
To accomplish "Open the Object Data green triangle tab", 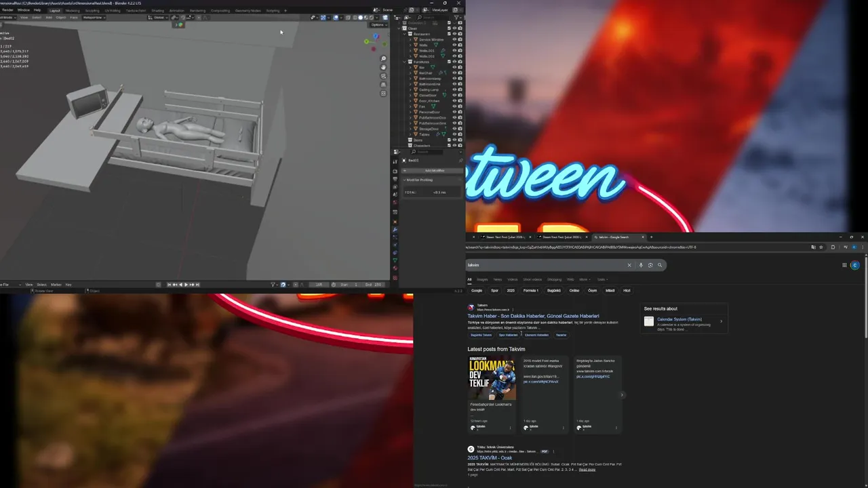I will [x=395, y=260].
